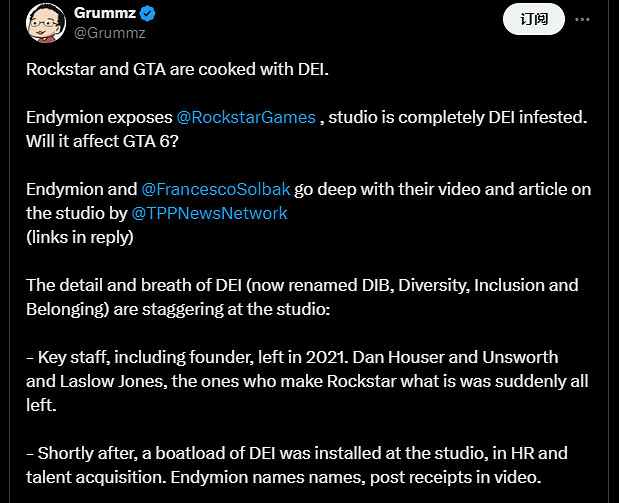Click the text "Endymion exposes"
The image size is (619, 503).
pyautogui.click(x=99, y=117)
